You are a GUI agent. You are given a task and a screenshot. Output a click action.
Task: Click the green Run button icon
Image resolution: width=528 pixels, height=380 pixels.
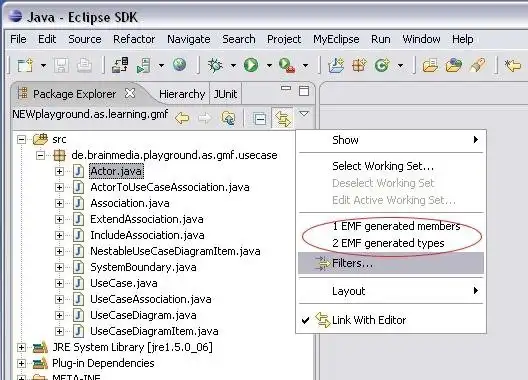point(251,65)
